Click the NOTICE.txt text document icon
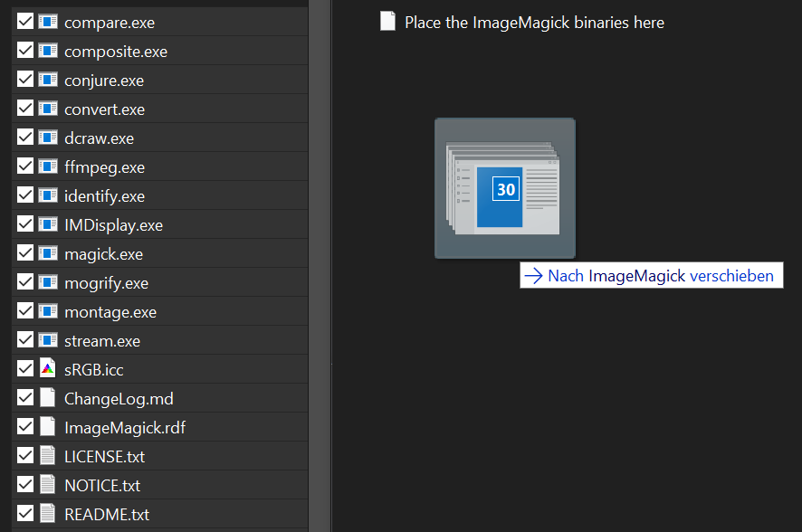Screen dimensions: 802x532 [x=48, y=484]
